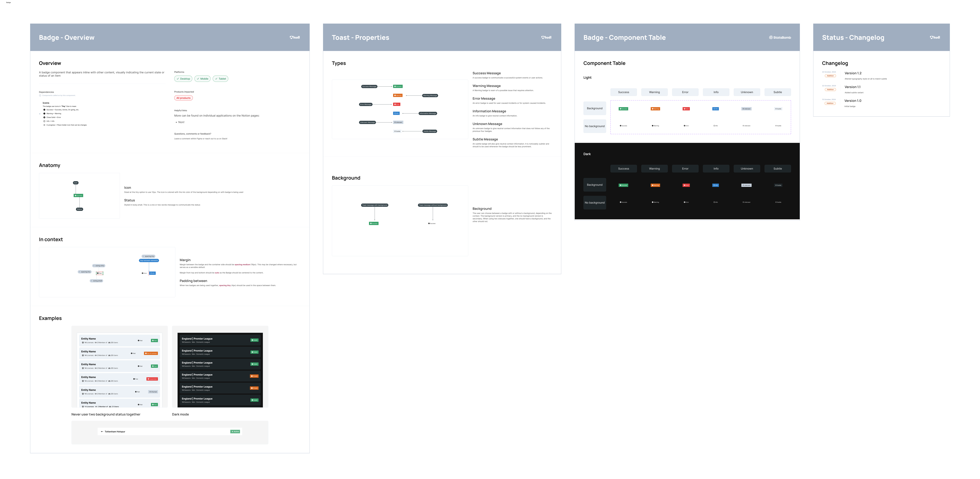
Task: Click the Anatomy section heading
Action: 49,165
